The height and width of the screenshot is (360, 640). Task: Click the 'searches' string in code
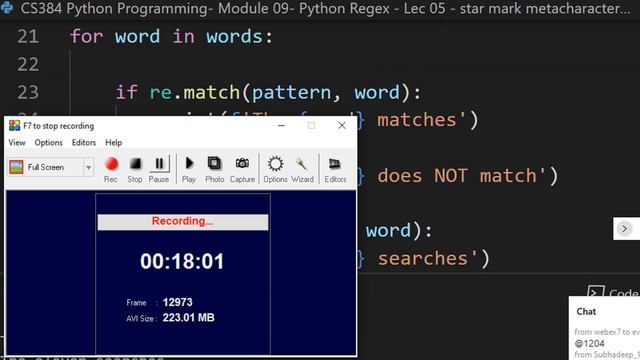(x=422, y=259)
